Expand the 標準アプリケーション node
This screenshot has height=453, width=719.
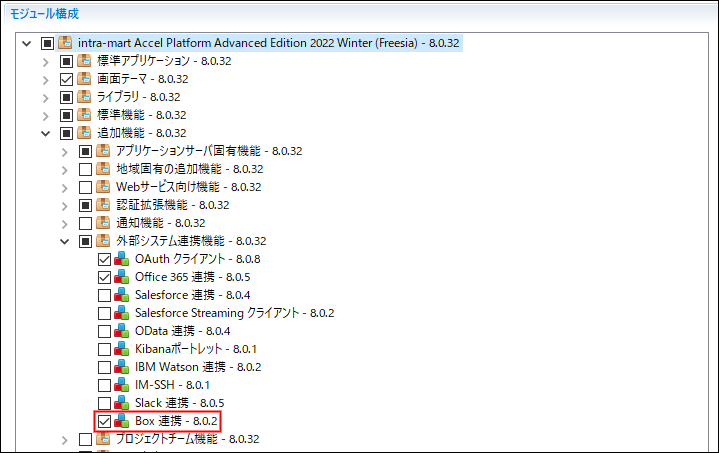(x=45, y=61)
